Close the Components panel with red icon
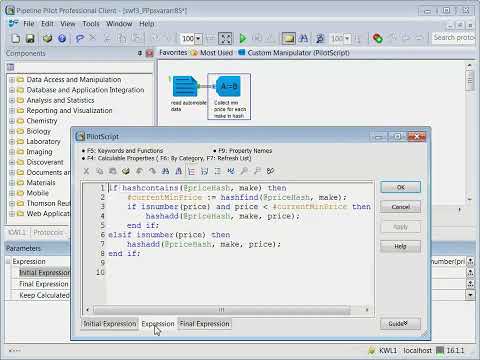 coord(149,53)
